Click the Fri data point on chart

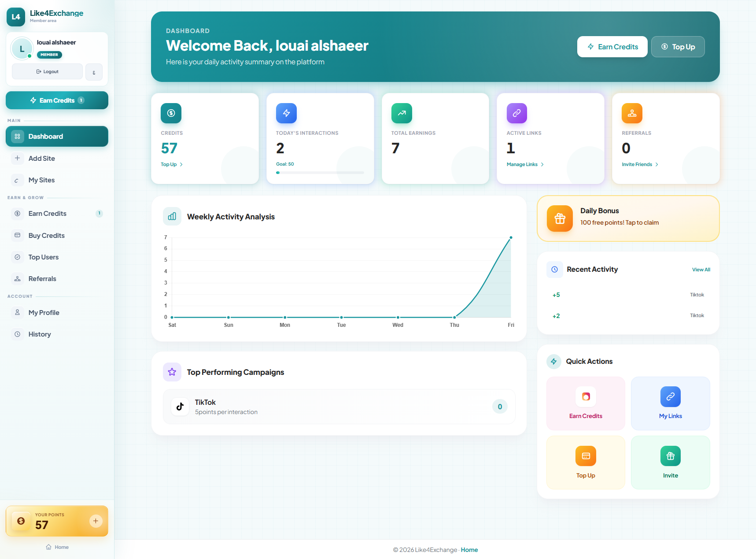coord(511,237)
